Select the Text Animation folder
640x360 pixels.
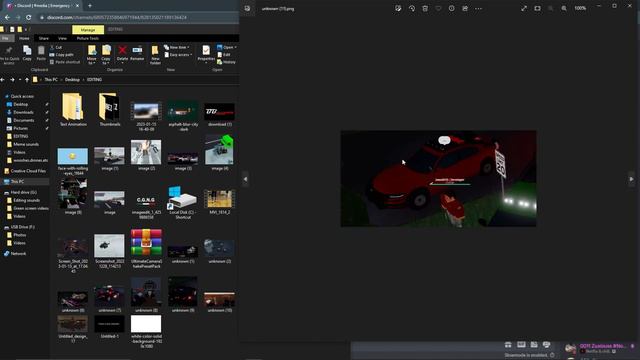point(73,109)
